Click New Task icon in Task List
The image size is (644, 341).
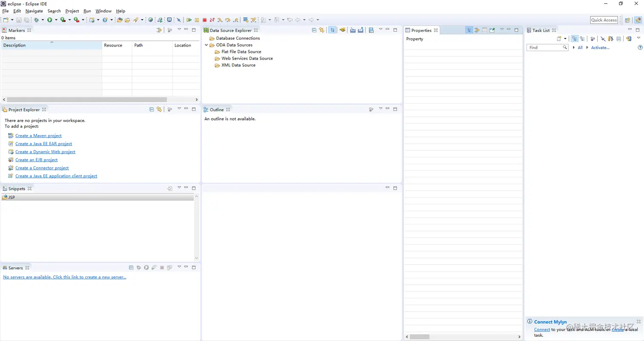(x=559, y=39)
